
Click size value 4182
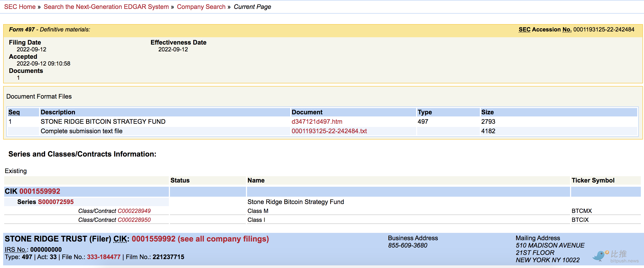488,131
